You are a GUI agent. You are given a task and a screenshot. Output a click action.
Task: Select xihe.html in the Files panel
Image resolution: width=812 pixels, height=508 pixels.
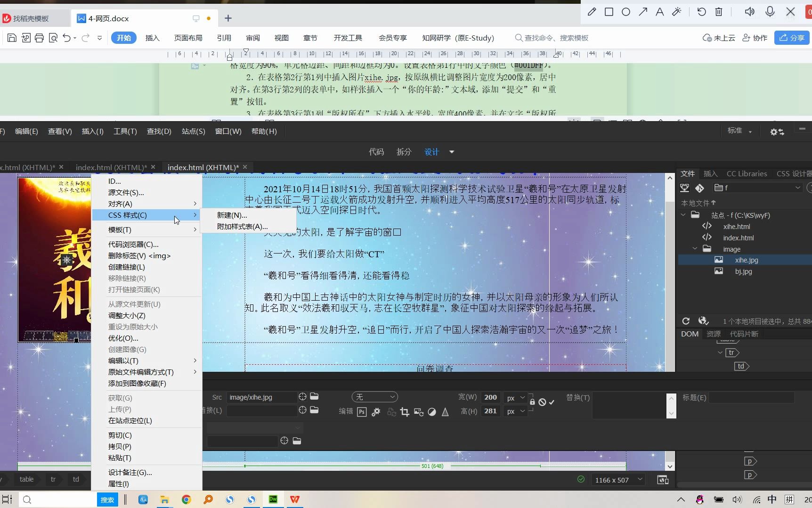[x=738, y=226]
